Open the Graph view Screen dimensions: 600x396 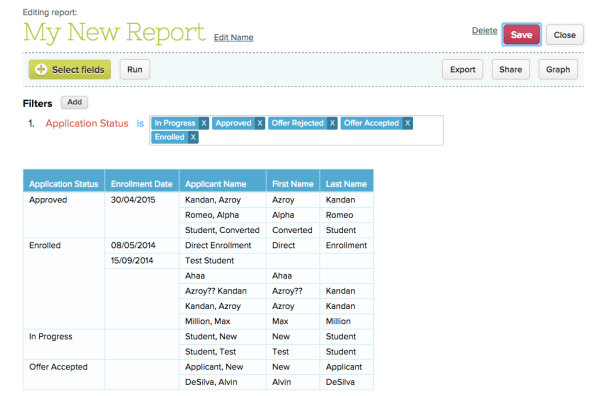[x=558, y=70]
